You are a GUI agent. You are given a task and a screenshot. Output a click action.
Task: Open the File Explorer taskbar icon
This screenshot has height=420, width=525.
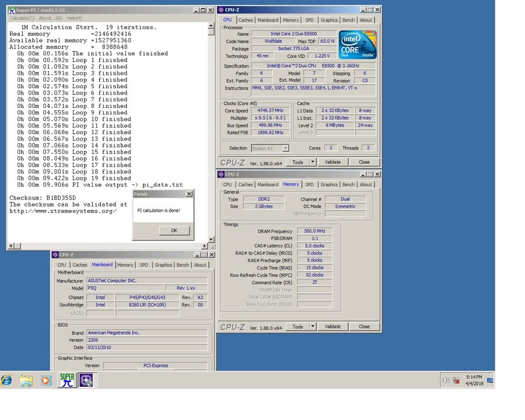pos(26,380)
